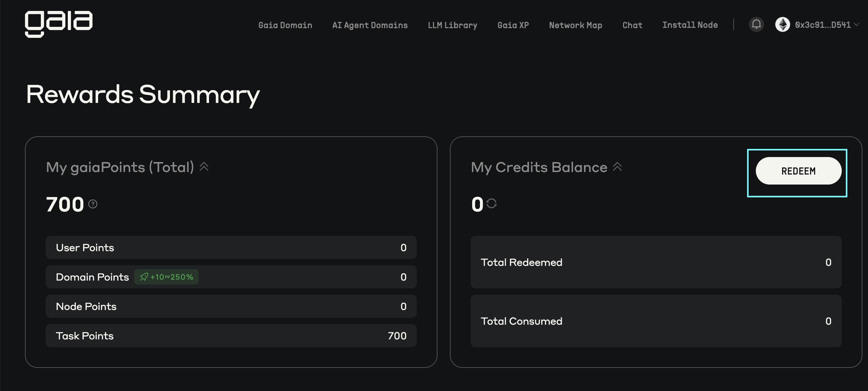868x391 pixels.
Task: Click the wallet address 0x3c91...D541
Action: 823,25
